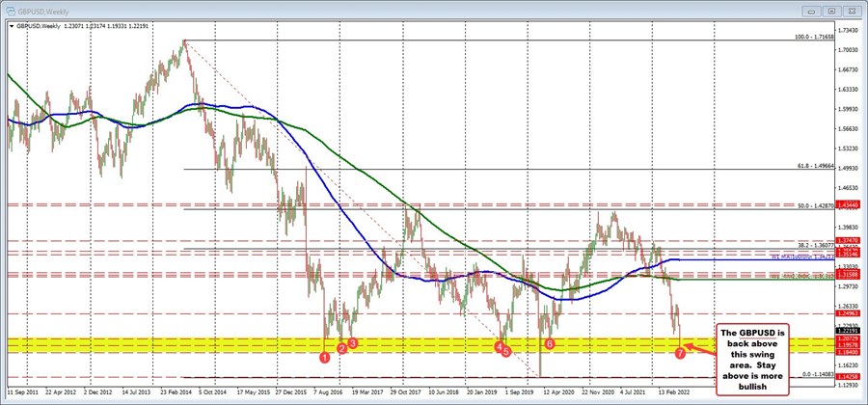The width and height of the screenshot is (868, 405).
Task: Maximize the GBPUSD,Weekly chart window
Action: tap(832, 10)
